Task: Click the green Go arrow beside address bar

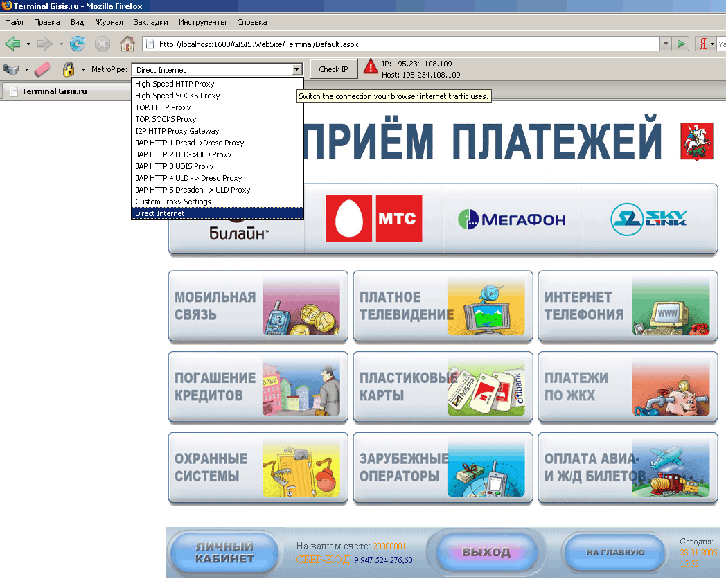Action: 681,44
